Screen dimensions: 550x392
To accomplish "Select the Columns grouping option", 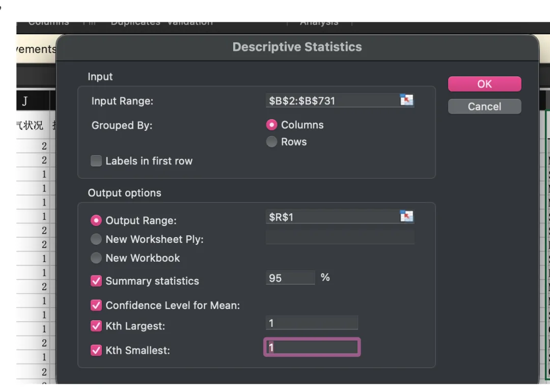I will pyautogui.click(x=272, y=125).
